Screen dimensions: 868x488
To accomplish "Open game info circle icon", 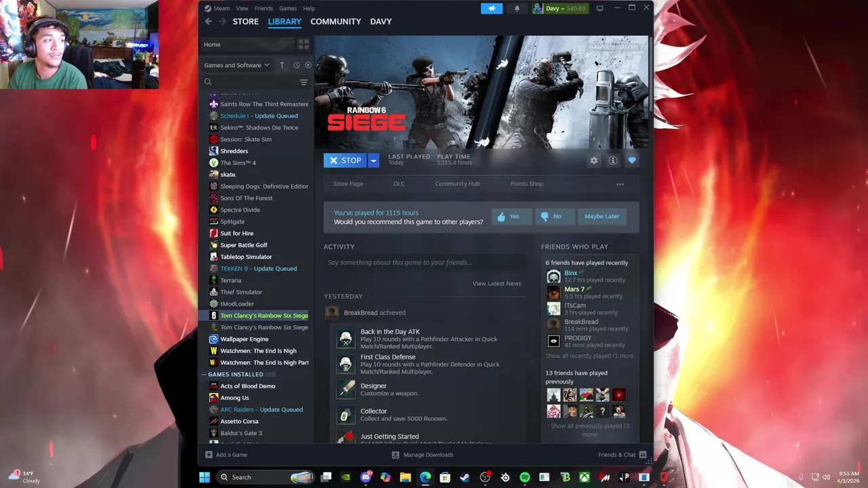I will point(612,161).
